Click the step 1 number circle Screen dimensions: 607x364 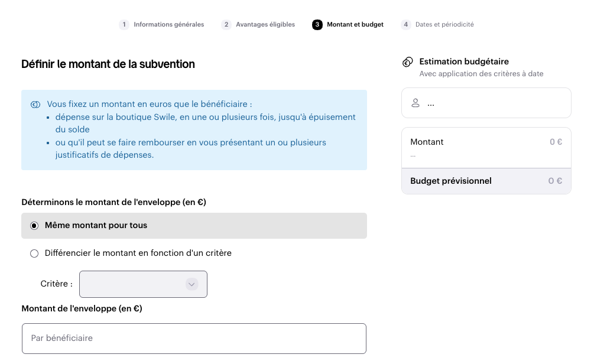pos(124,24)
